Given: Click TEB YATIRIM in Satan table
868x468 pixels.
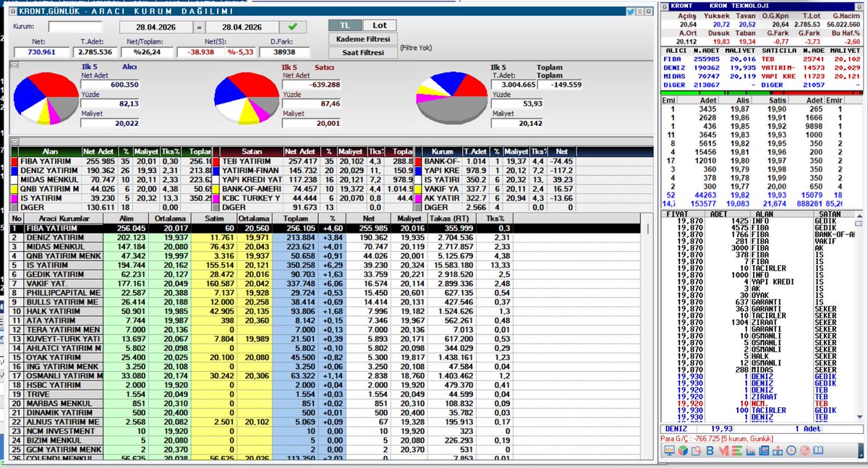Looking at the screenshot, I should [x=247, y=161].
